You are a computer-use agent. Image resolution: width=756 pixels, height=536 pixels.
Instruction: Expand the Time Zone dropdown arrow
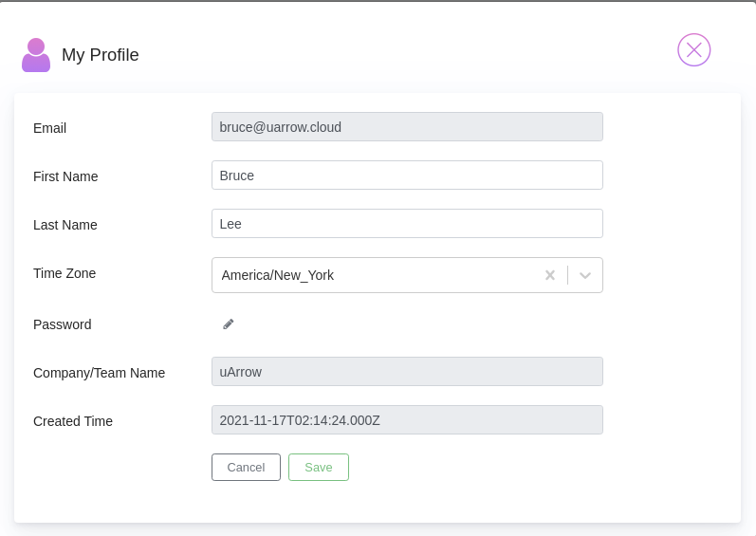[x=585, y=275]
